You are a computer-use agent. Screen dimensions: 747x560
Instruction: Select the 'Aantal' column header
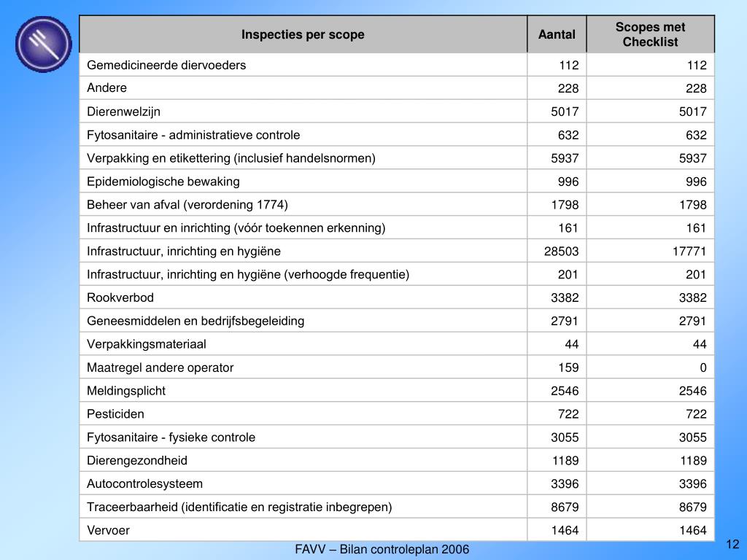[x=557, y=34]
